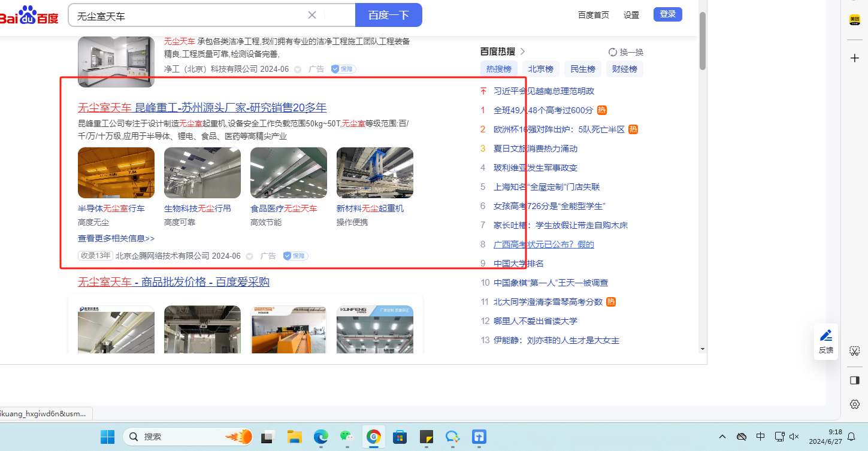Open the blue upload-arrow taskbar app
868x451 pixels.
[x=479, y=437]
